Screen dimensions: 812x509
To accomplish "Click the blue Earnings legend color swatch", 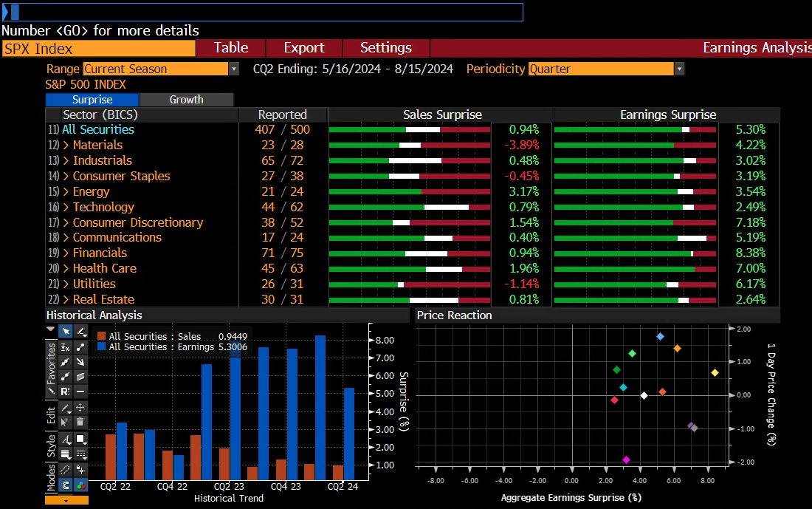I will point(102,346).
